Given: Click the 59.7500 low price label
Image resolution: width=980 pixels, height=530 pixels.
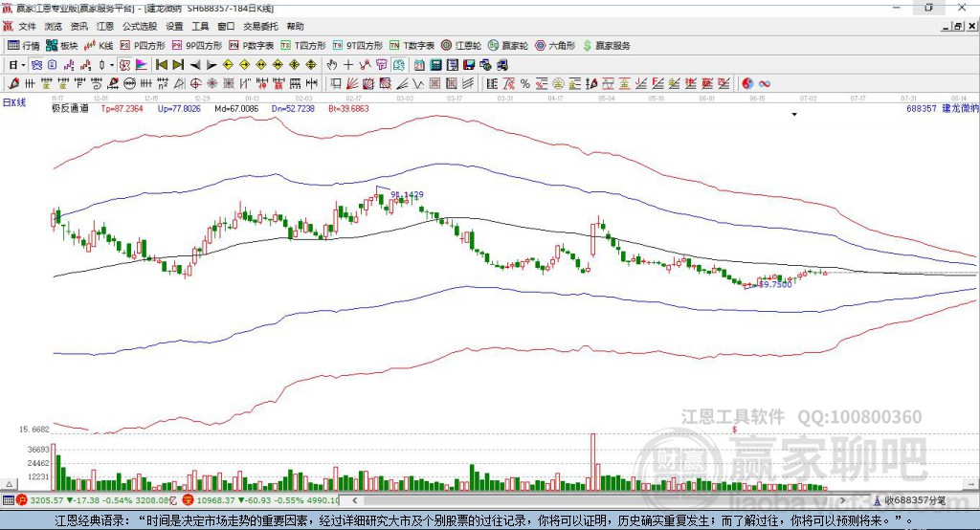Looking at the screenshot, I should [x=775, y=284].
